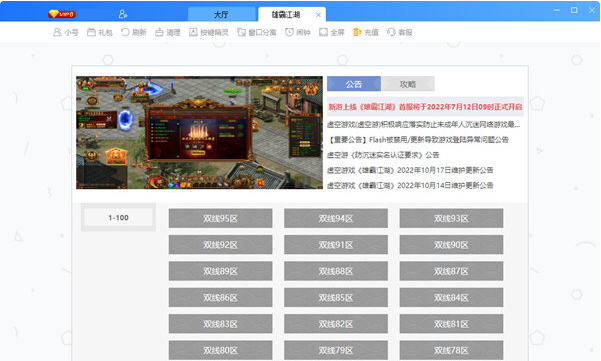The image size is (601, 361).
Task: Switch to the 攻略 guide tab
Action: point(407,84)
